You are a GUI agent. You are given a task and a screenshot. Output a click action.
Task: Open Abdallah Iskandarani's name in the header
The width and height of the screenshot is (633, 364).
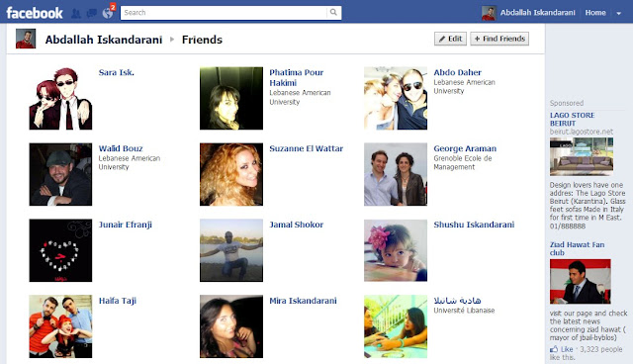tap(537, 13)
